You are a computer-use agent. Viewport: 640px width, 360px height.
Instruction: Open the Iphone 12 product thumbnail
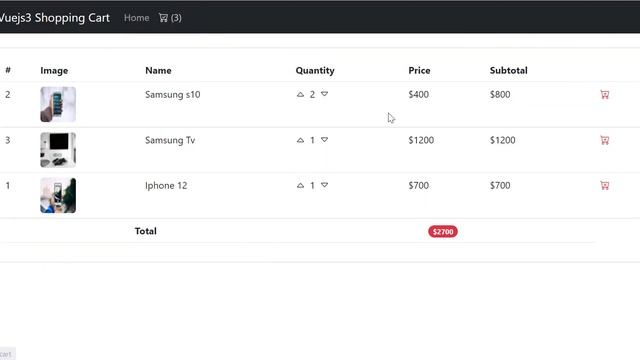click(58, 195)
